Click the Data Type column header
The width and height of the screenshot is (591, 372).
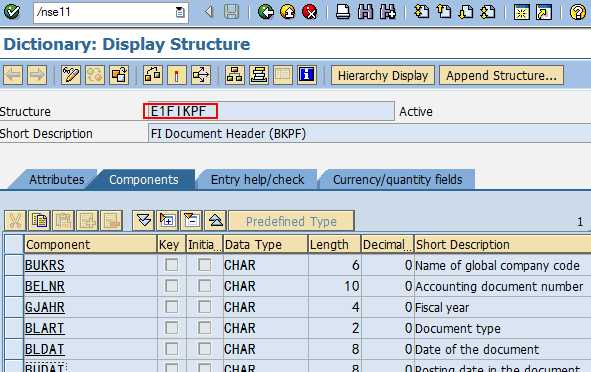click(265, 245)
